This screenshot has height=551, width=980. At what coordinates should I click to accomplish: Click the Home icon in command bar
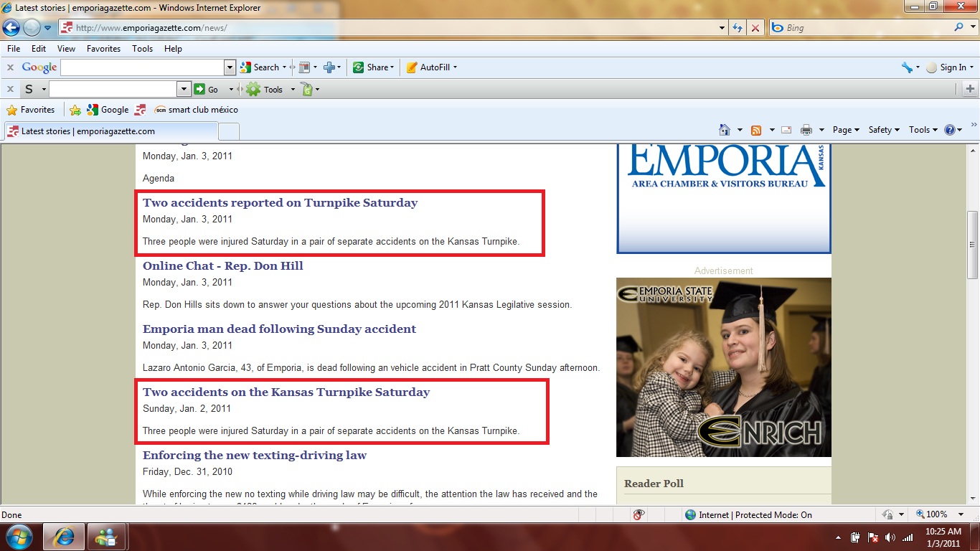pyautogui.click(x=725, y=130)
